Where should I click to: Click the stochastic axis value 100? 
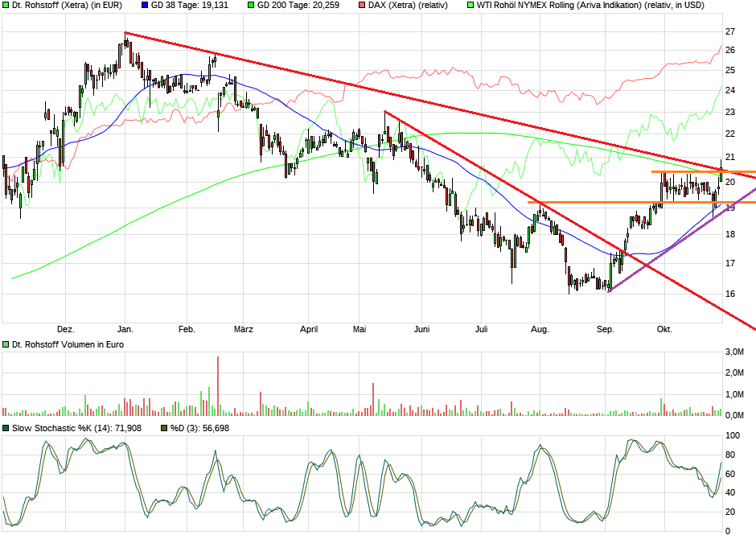[733, 435]
